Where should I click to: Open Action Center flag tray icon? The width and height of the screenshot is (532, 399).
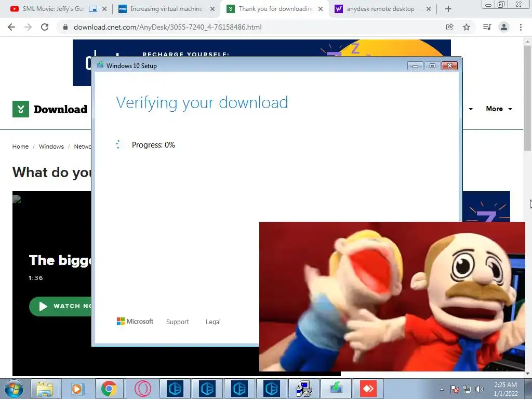[455, 389]
